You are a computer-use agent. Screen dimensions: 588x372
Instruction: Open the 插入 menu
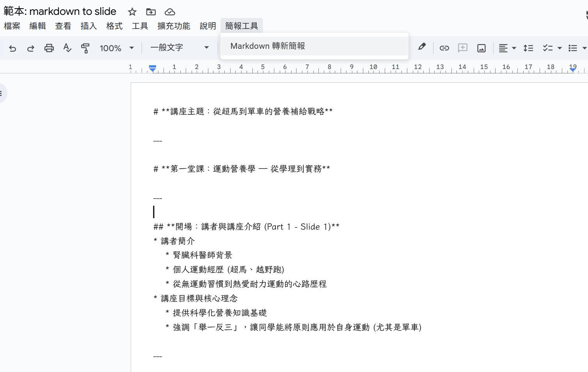click(x=89, y=26)
